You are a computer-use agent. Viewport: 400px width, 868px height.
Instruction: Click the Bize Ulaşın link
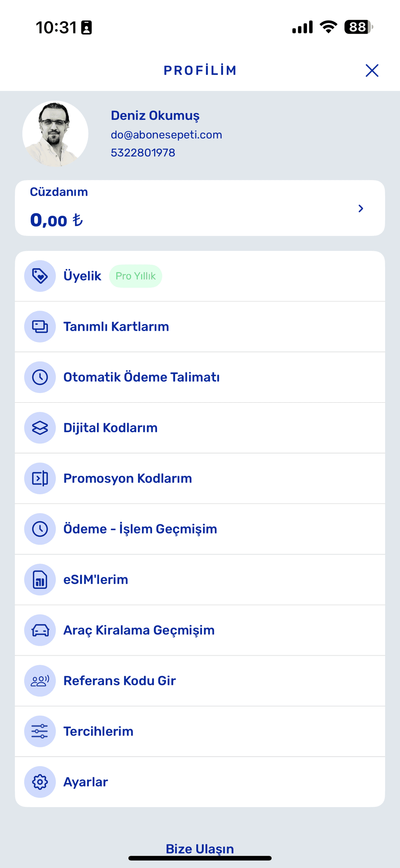200,849
